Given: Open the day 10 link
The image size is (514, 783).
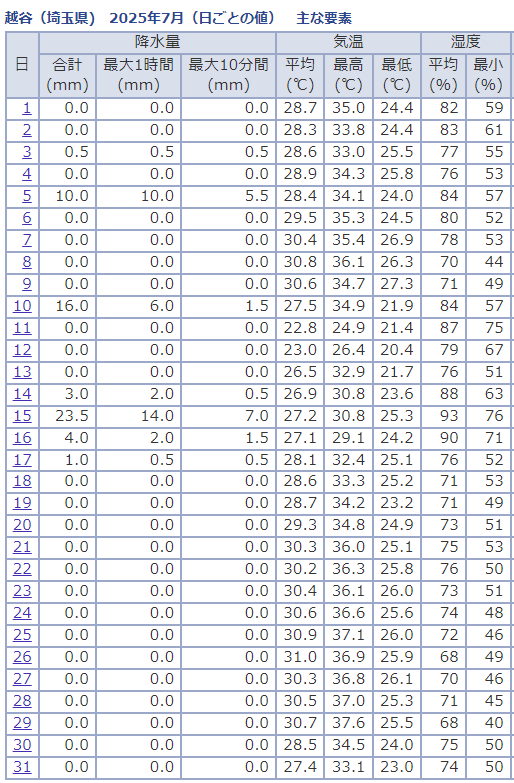Looking at the screenshot, I should coord(22,306).
